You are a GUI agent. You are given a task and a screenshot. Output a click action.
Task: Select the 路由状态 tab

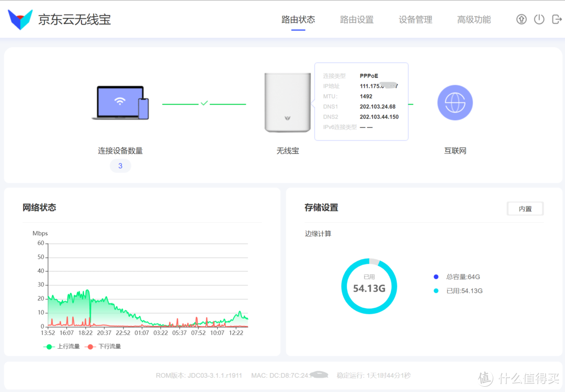click(298, 19)
